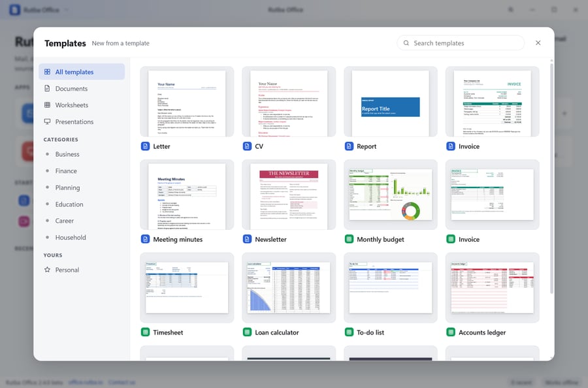Open the Accounts ledger thumbnail

(x=493, y=287)
